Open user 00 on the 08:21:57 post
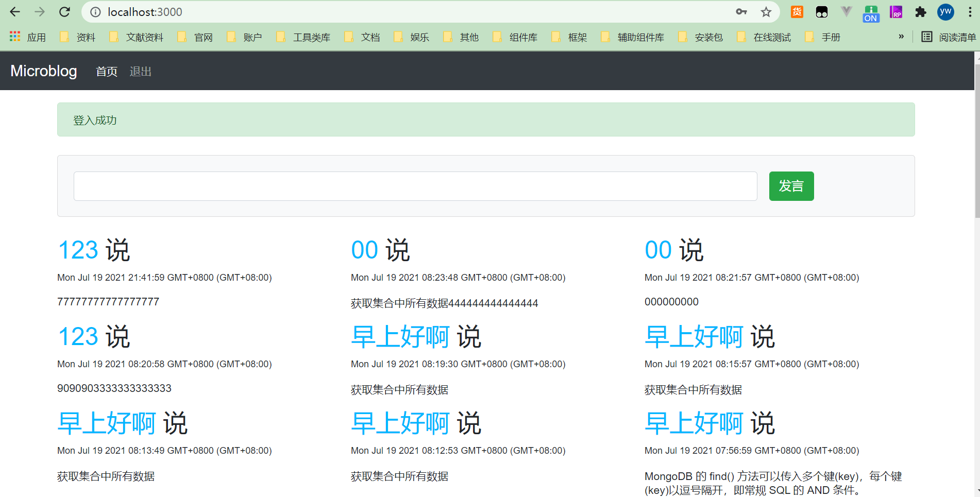 click(x=658, y=250)
